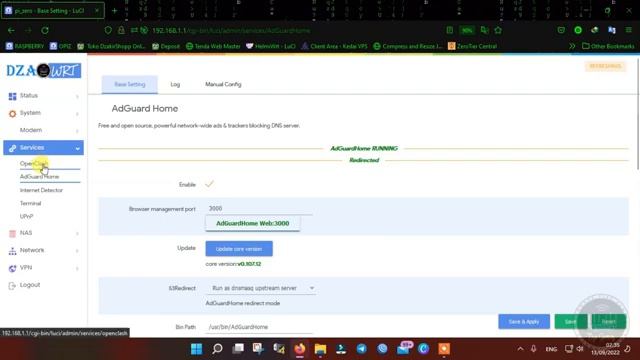Collapse the Services menu chevron
The width and height of the screenshot is (640, 360).
(77, 148)
